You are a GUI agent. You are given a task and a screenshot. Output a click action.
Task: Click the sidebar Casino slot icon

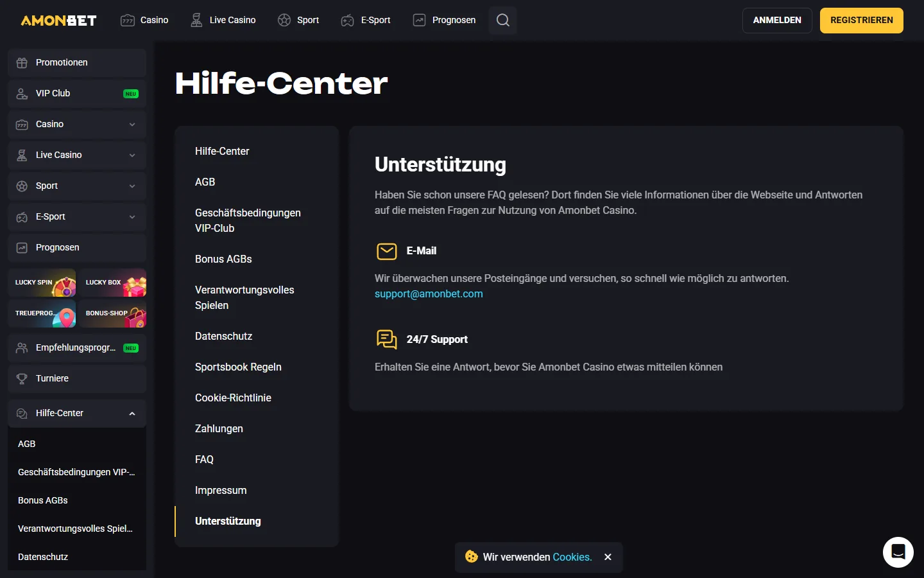pyautogui.click(x=22, y=124)
